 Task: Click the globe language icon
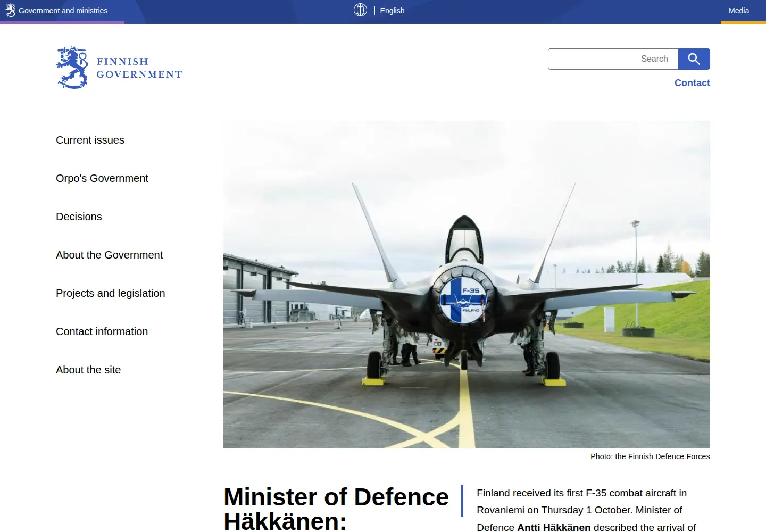(x=361, y=10)
